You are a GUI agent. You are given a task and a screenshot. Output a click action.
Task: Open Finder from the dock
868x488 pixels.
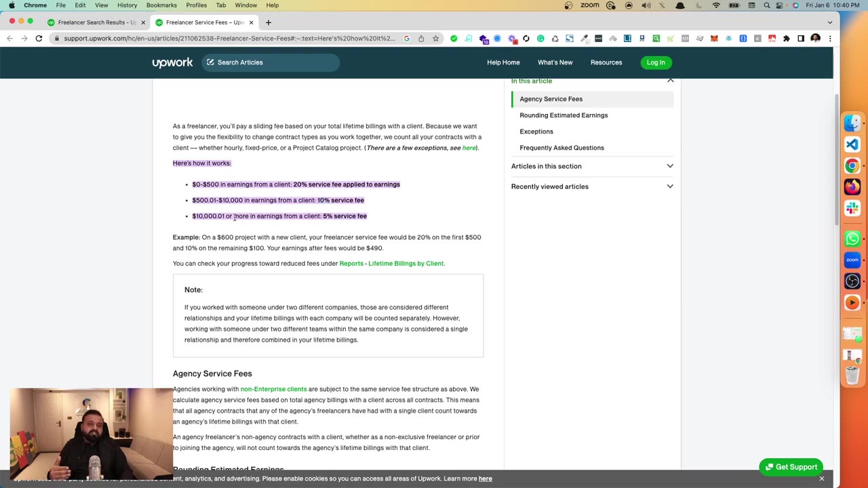tap(852, 123)
